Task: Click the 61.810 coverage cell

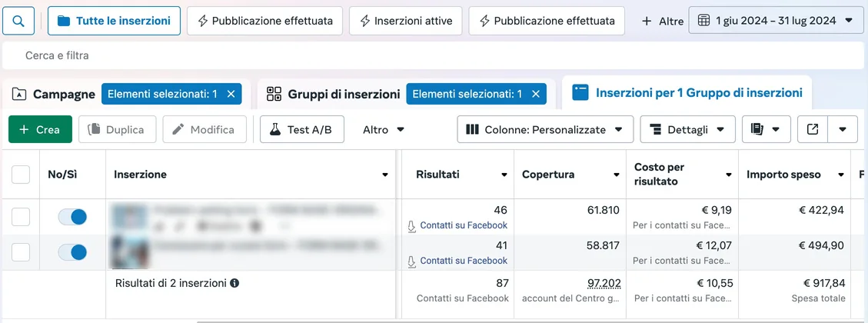Action: click(x=604, y=210)
